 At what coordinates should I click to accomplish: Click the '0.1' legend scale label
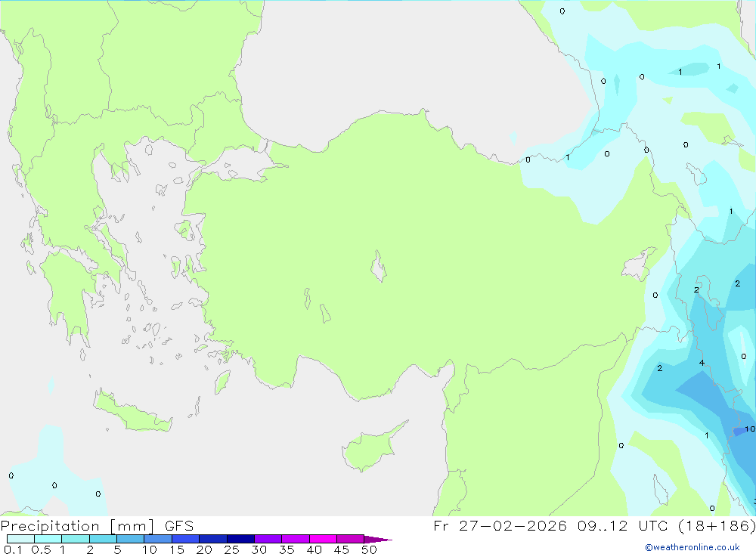pos(13,549)
